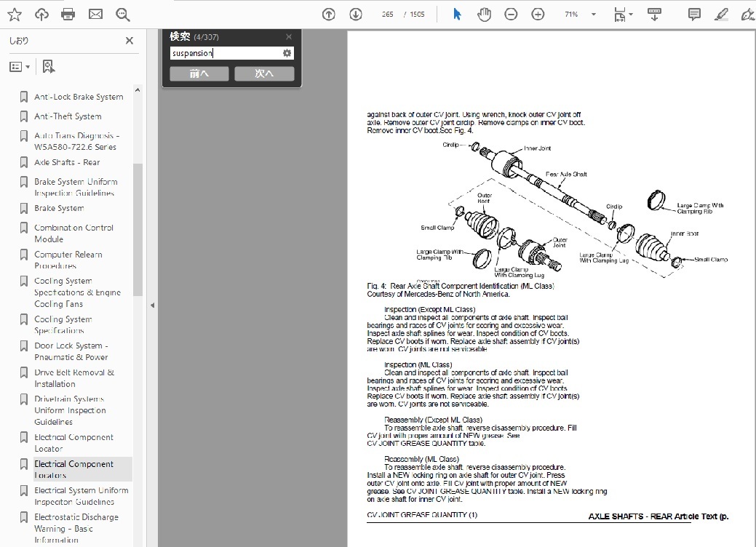This screenshot has width=756, height=547.
Task: Zoom in with the plus icon
Action: tap(538, 15)
